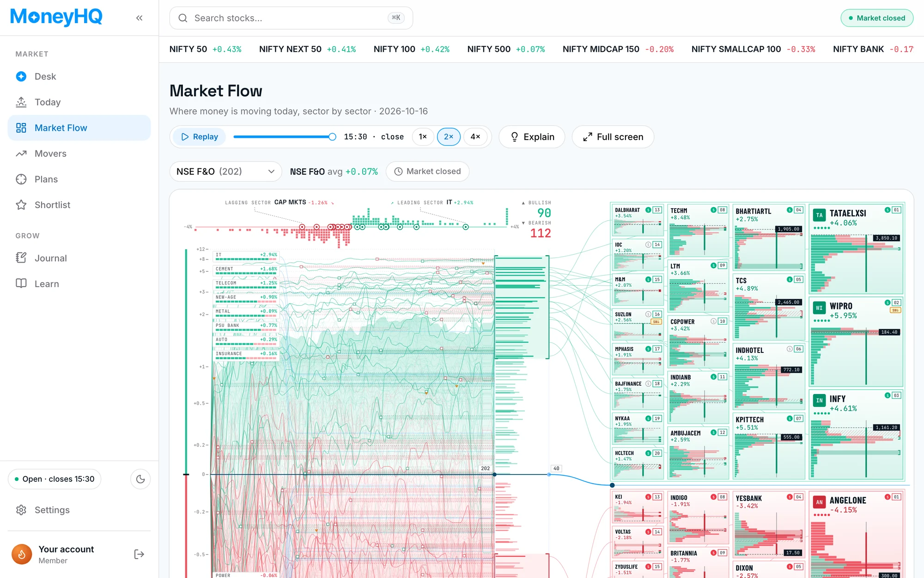Click the CGPOWER card's grey S icon
Image resolution: width=924 pixels, height=578 pixels.
coord(713,321)
